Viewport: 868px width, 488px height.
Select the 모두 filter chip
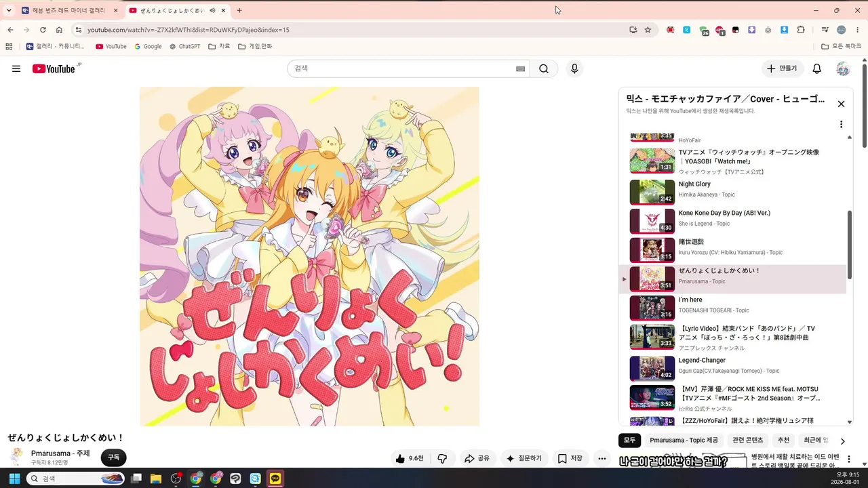point(629,441)
